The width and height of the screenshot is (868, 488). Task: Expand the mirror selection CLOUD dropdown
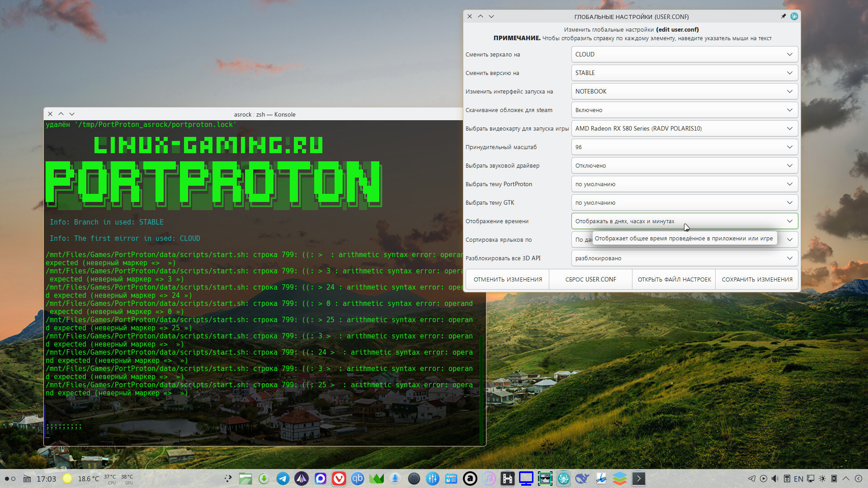[684, 54]
